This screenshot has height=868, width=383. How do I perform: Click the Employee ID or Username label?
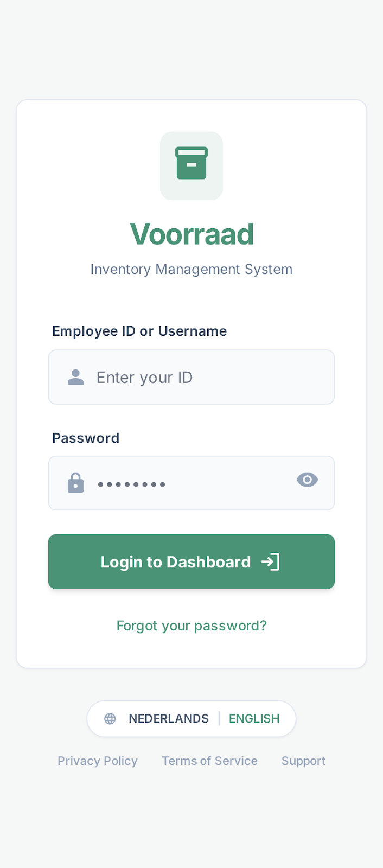pos(139,331)
